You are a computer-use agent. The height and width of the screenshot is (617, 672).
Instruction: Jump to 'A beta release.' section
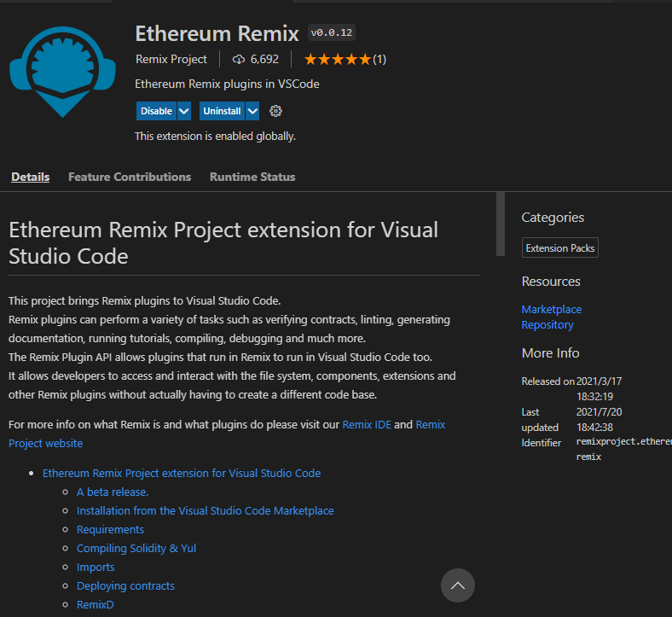pyautogui.click(x=113, y=492)
